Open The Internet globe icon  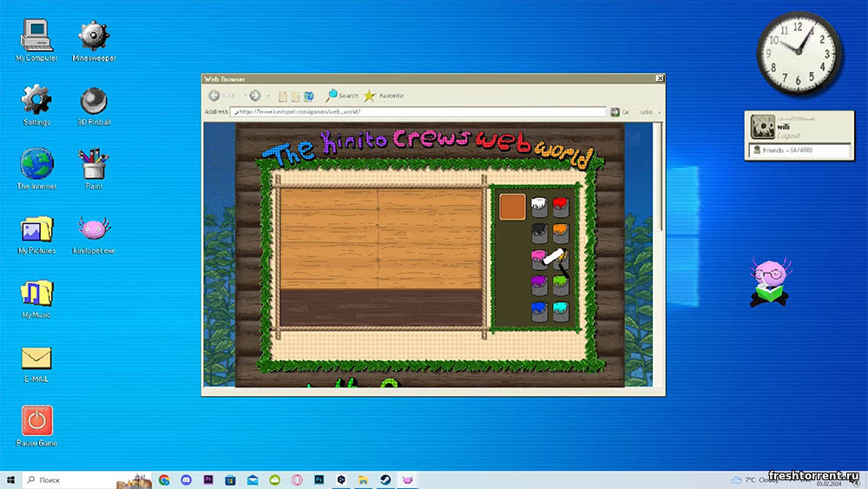tap(36, 169)
